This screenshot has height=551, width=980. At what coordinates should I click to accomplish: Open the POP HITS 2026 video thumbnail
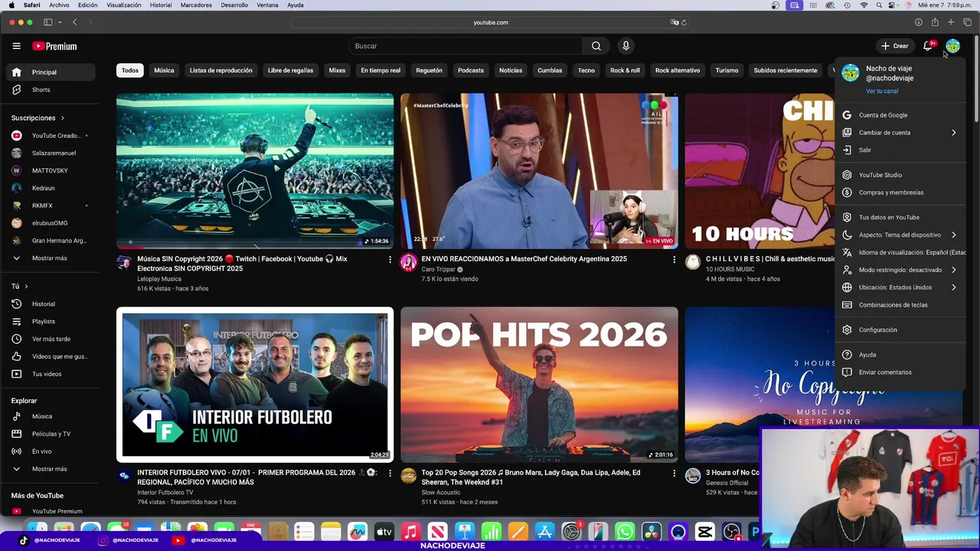point(539,385)
